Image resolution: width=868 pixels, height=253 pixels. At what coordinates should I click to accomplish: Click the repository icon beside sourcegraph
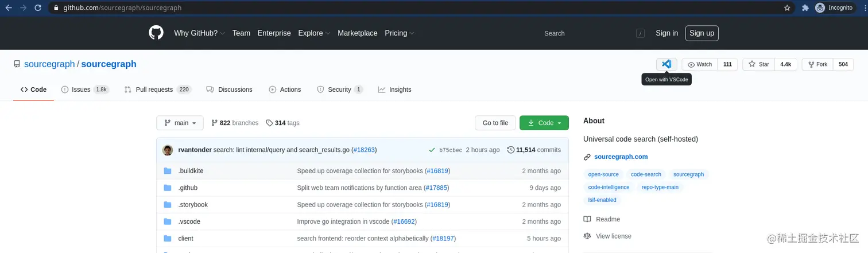pos(17,64)
